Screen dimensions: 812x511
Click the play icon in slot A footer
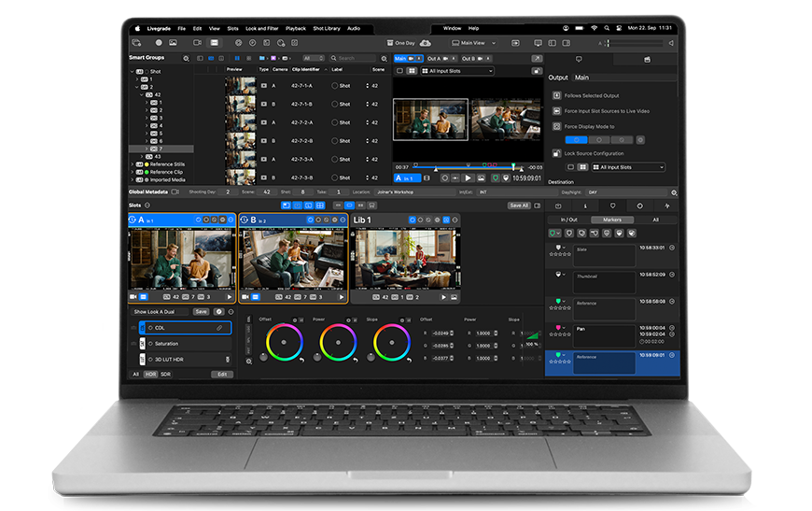coord(230,297)
